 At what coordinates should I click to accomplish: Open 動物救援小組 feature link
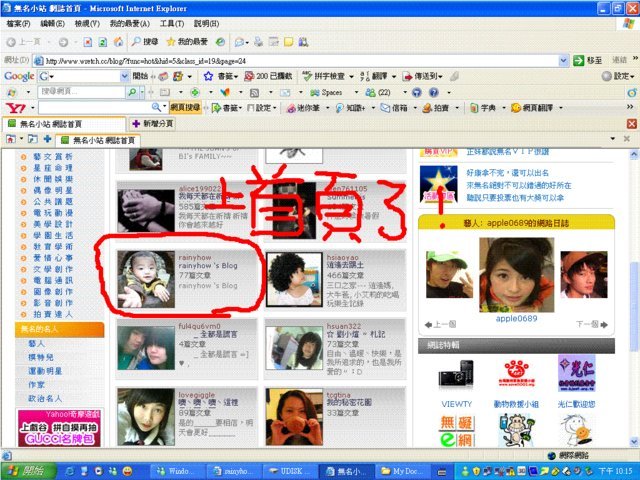(x=516, y=404)
